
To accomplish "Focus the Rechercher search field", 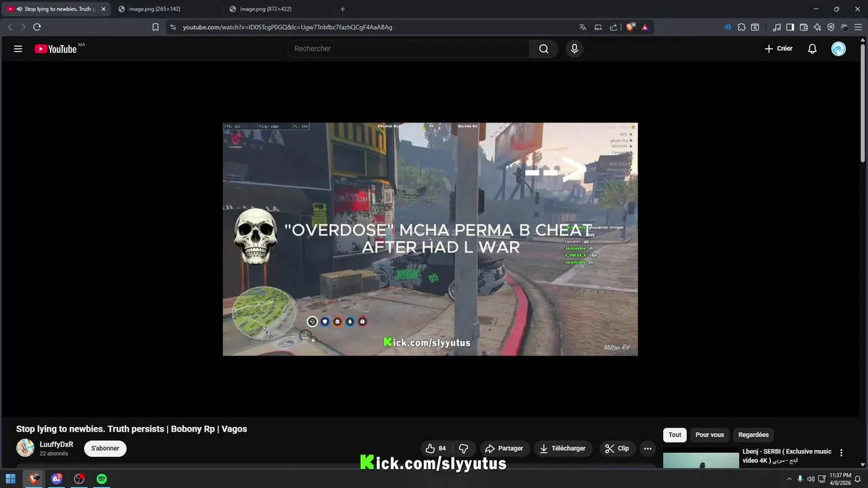I will (408, 49).
